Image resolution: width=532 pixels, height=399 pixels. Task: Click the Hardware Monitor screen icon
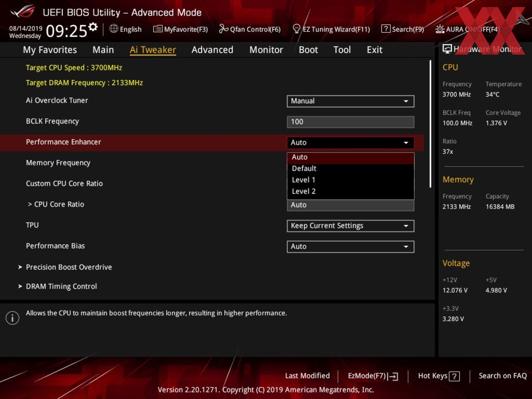447,49
